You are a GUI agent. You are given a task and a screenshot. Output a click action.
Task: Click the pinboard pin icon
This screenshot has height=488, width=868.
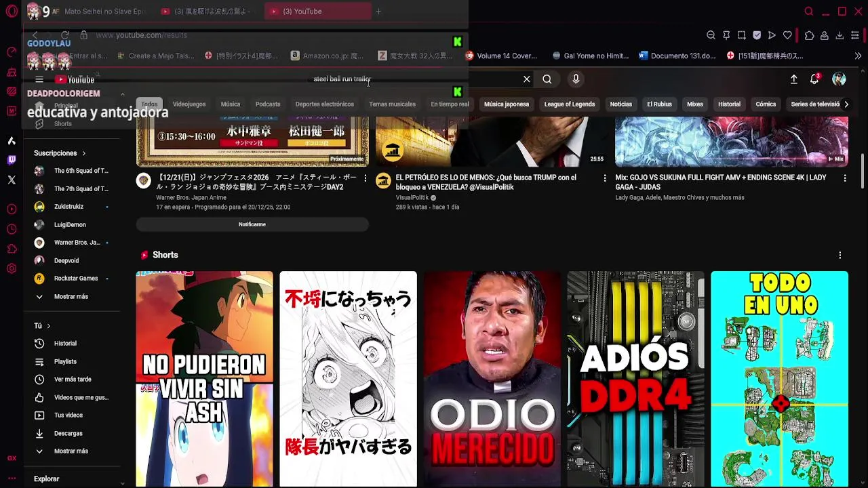point(726,35)
